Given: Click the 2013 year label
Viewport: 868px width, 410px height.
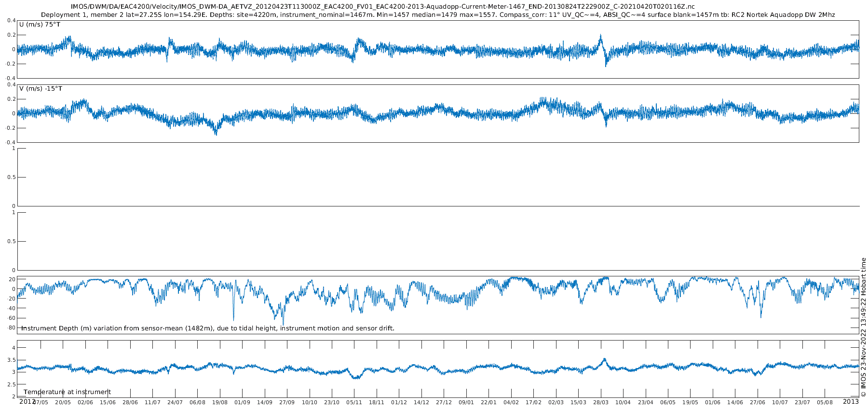Looking at the screenshot, I should click(851, 401).
